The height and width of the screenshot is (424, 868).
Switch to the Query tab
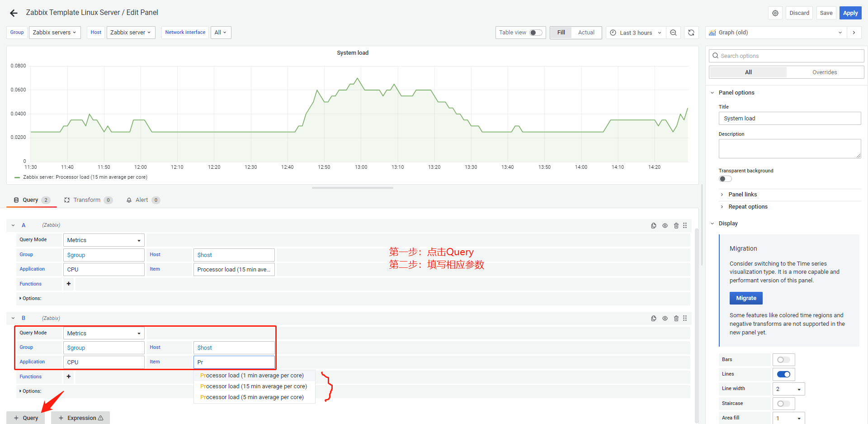[31, 200]
